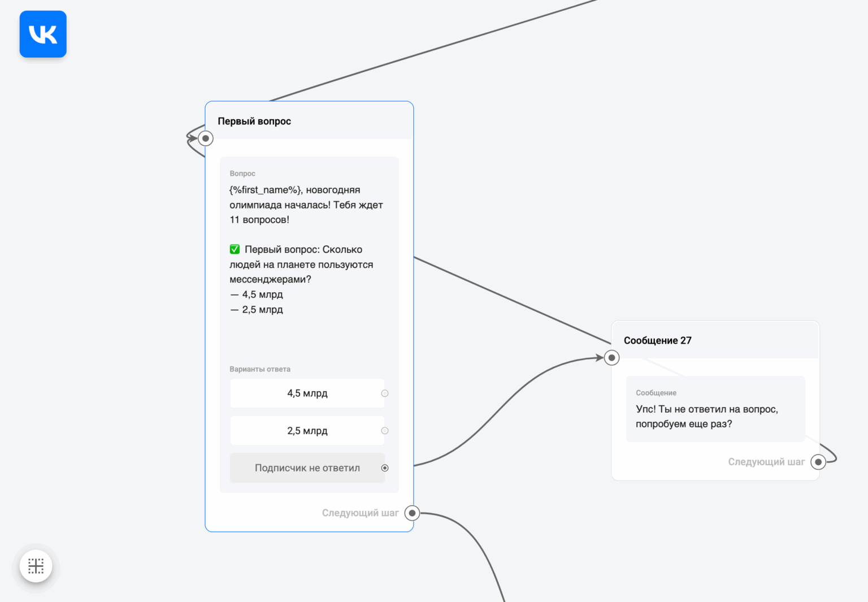The height and width of the screenshot is (602, 868).
Task: Select connector dot next to 4,5 млрд
Action: tap(385, 393)
